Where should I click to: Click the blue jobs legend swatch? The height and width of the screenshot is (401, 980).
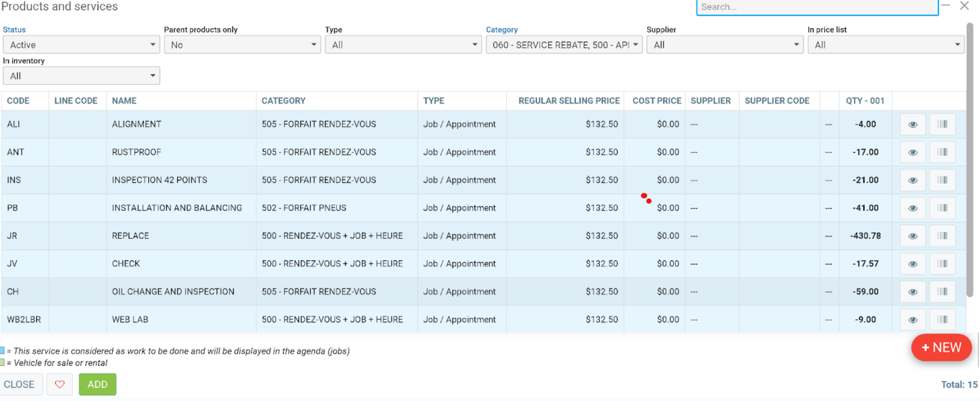(2, 351)
